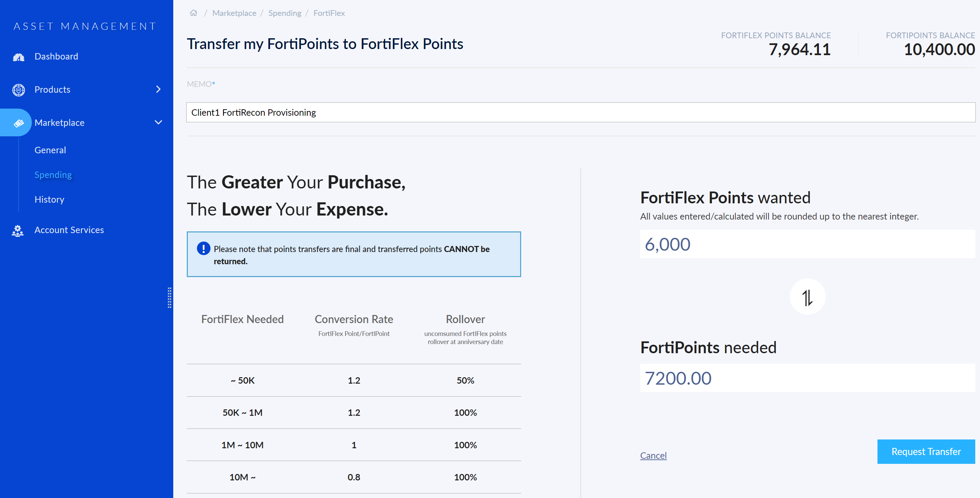
Task: Click the Products shield icon
Action: coord(18,90)
